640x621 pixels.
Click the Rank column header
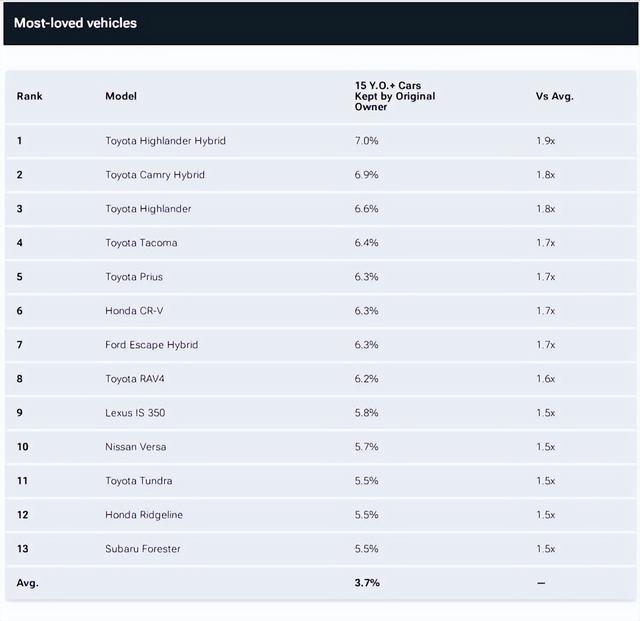pos(30,96)
